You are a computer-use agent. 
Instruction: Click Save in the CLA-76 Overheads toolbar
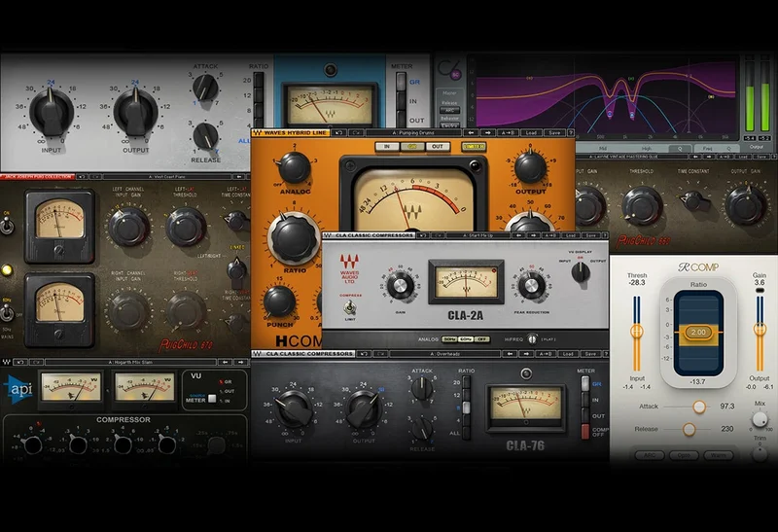pyautogui.click(x=590, y=354)
